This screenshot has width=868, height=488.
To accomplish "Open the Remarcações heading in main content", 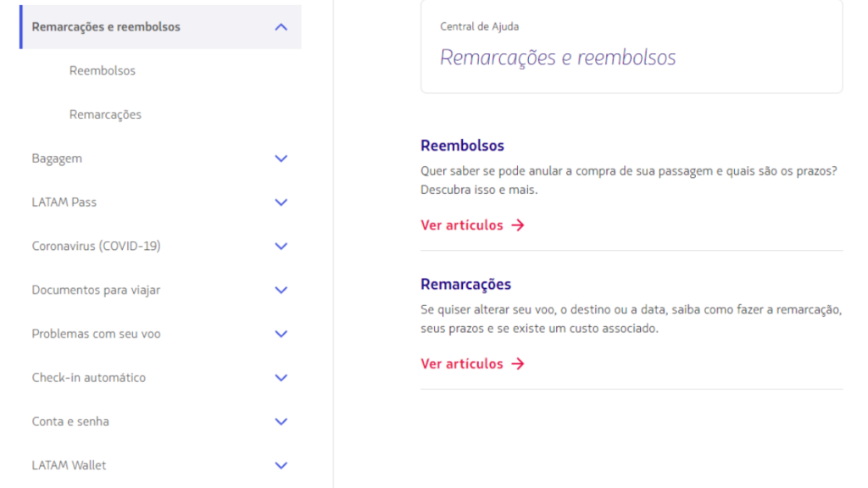I will [x=465, y=285].
